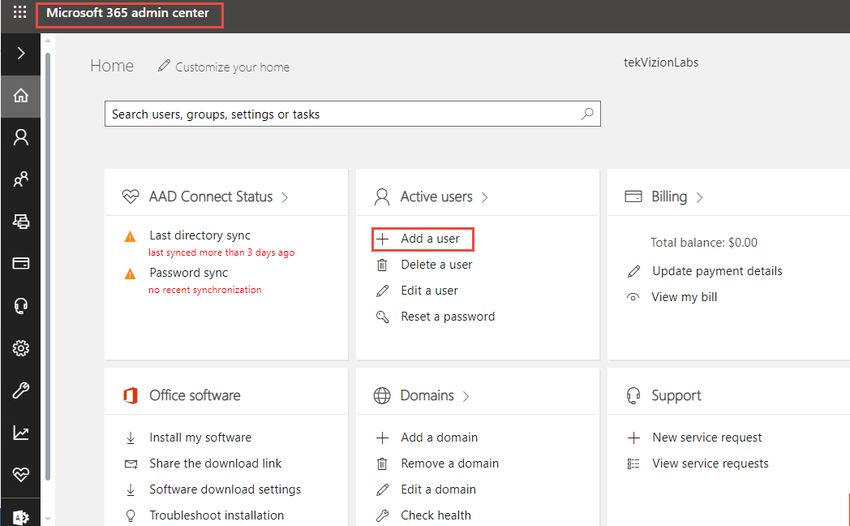Click the sidebar vertical scrollbar
The width and height of the screenshot is (850, 526).
tap(47, 266)
